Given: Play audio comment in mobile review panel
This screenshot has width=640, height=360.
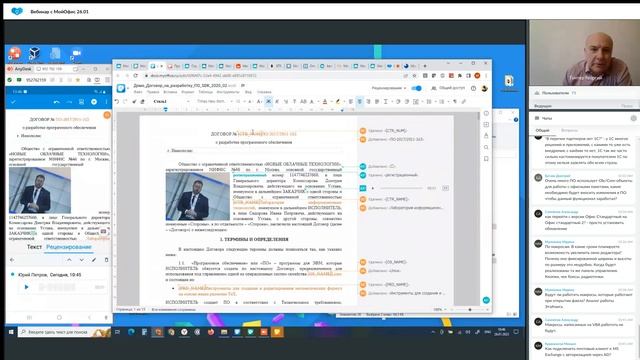Looking at the screenshot, I should click(x=27, y=287).
